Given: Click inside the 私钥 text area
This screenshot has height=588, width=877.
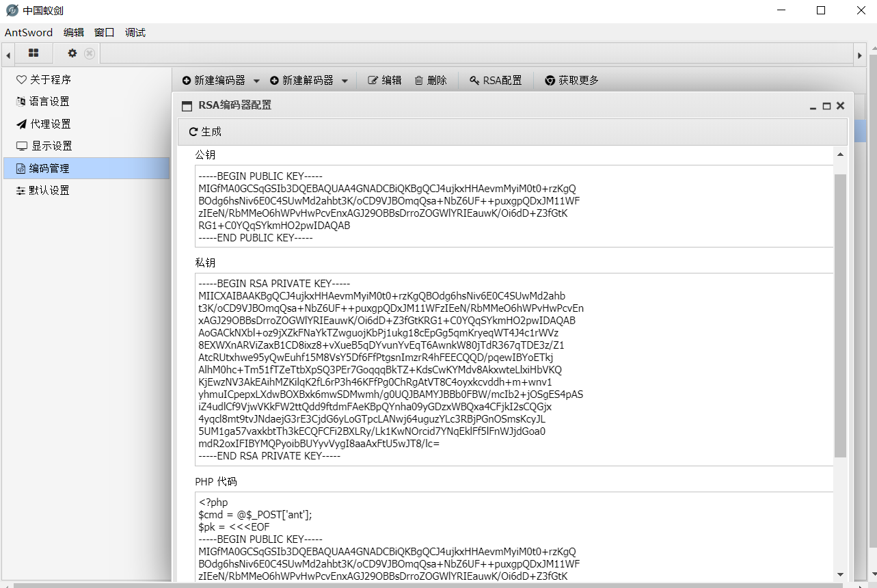Looking at the screenshot, I should (514, 369).
